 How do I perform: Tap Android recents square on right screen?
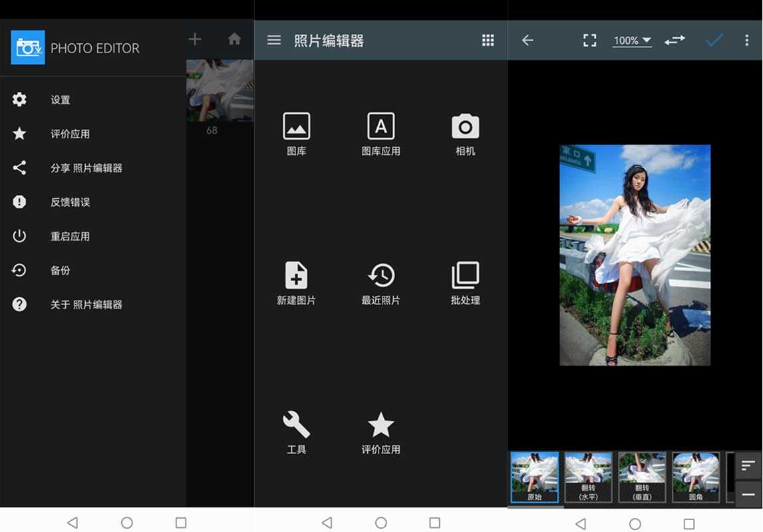[x=689, y=523]
